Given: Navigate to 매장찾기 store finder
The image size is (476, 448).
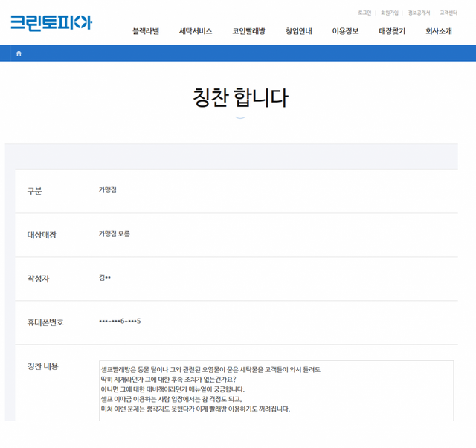Looking at the screenshot, I should tap(392, 31).
